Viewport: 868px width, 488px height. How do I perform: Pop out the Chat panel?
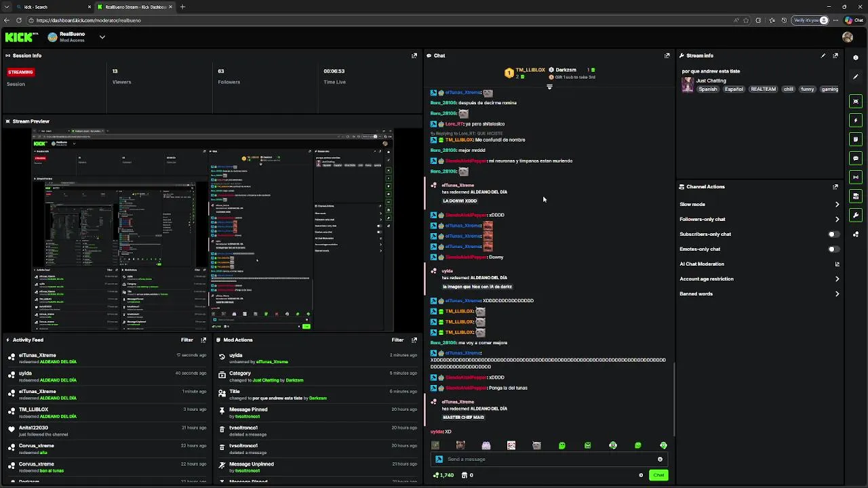[667, 56]
